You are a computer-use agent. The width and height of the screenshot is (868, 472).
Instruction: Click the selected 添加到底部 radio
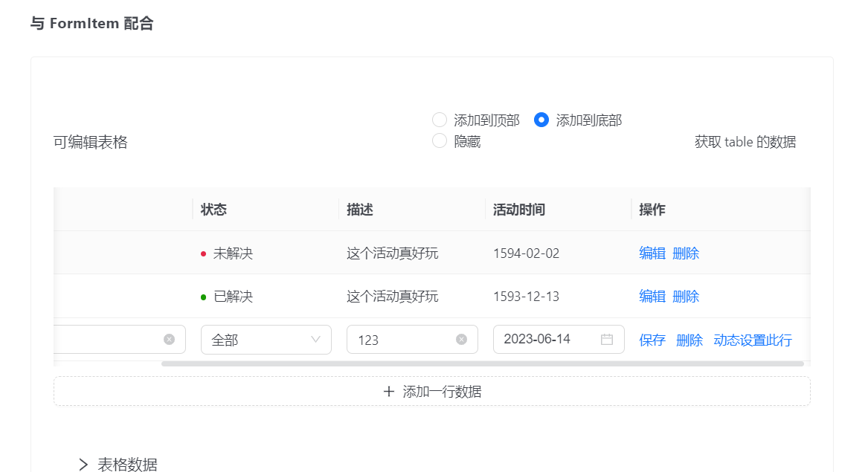coord(541,120)
